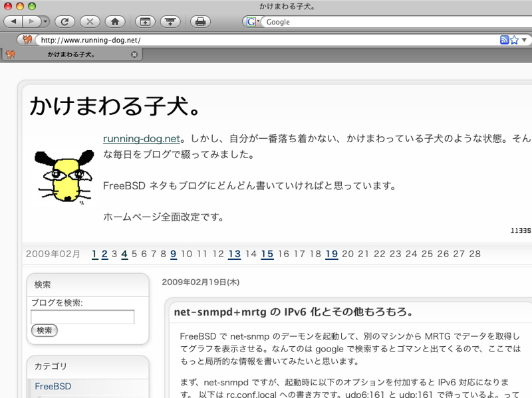Focus the Google search field
532x398 pixels.
click(397, 22)
